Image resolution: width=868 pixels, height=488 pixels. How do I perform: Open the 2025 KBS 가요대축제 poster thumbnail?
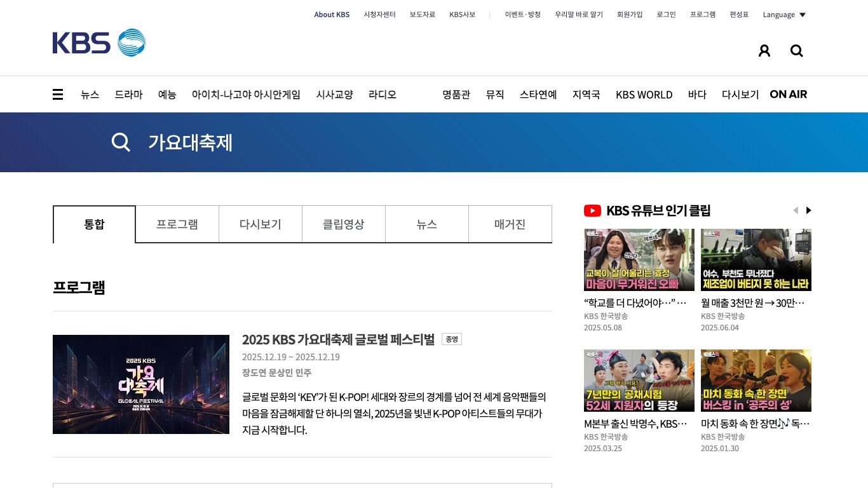pos(141,384)
